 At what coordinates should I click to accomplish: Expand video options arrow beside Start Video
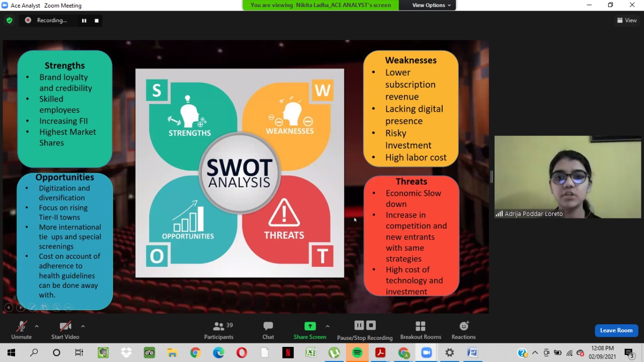83,326
